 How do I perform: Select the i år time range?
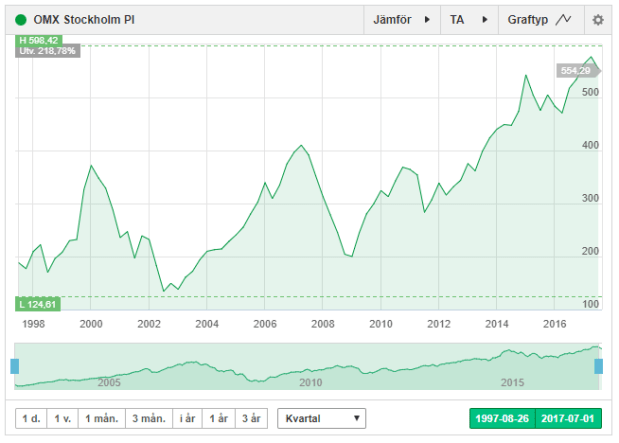(x=186, y=418)
